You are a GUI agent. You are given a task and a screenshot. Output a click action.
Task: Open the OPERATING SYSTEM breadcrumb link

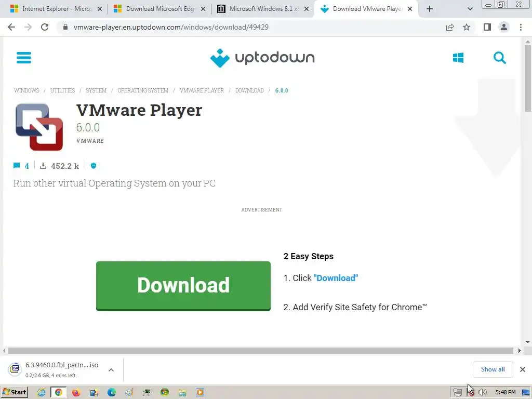(x=143, y=90)
